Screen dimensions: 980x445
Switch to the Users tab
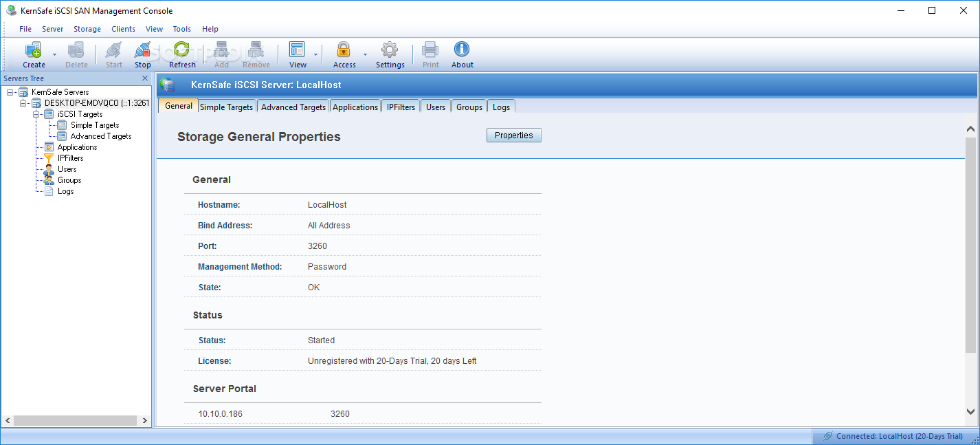click(436, 107)
